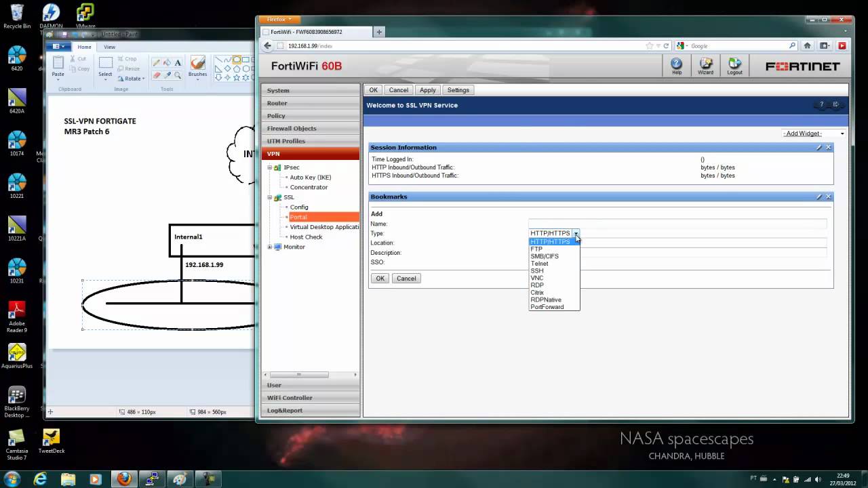The width and height of the screenshot is (868, 488).
Task: Open the Virtual Desktop Application tree item
Action: (x=324, y=227)
